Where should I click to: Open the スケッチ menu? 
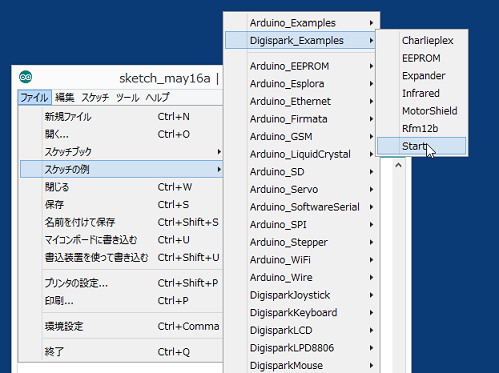pos(95,98)
